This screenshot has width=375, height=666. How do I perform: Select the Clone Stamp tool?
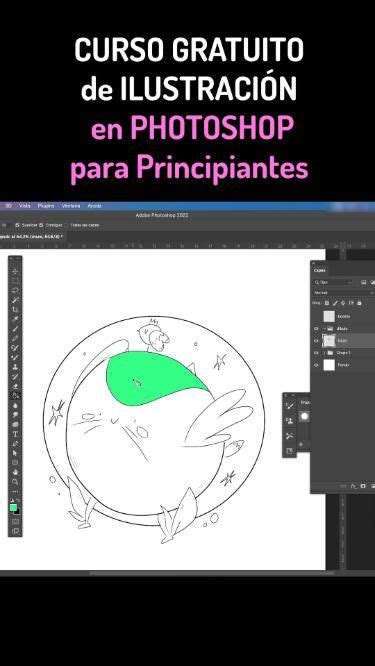(16, 367)
